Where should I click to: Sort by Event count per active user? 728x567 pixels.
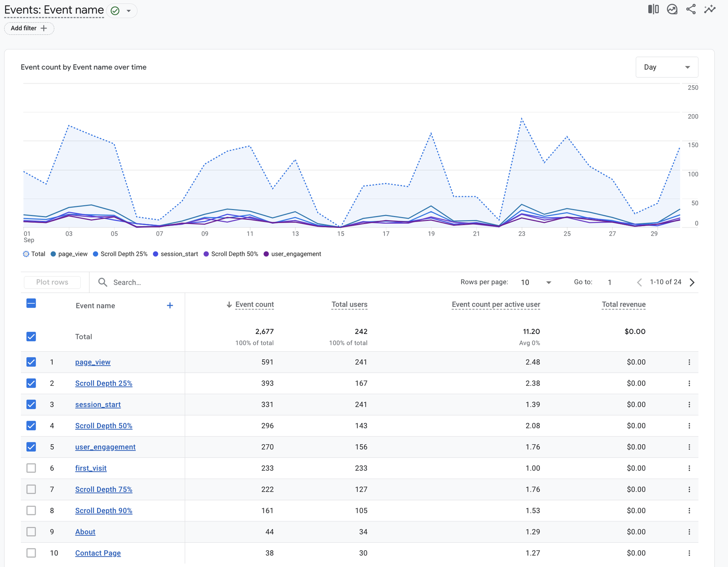tap(496, 304)
